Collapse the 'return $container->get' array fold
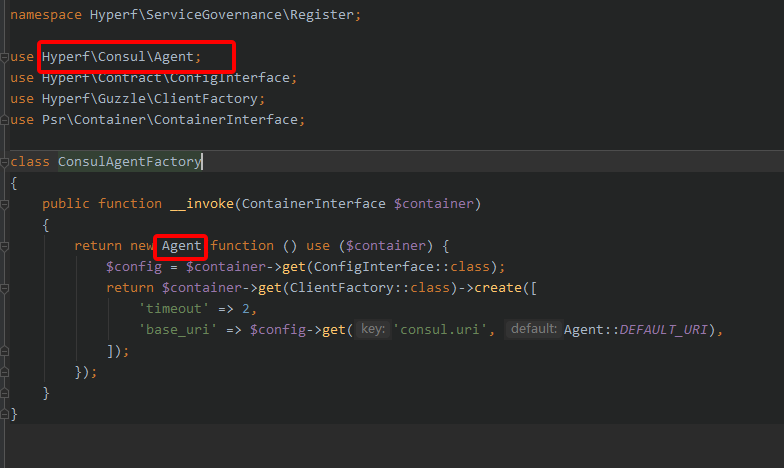 coord(4,288)
